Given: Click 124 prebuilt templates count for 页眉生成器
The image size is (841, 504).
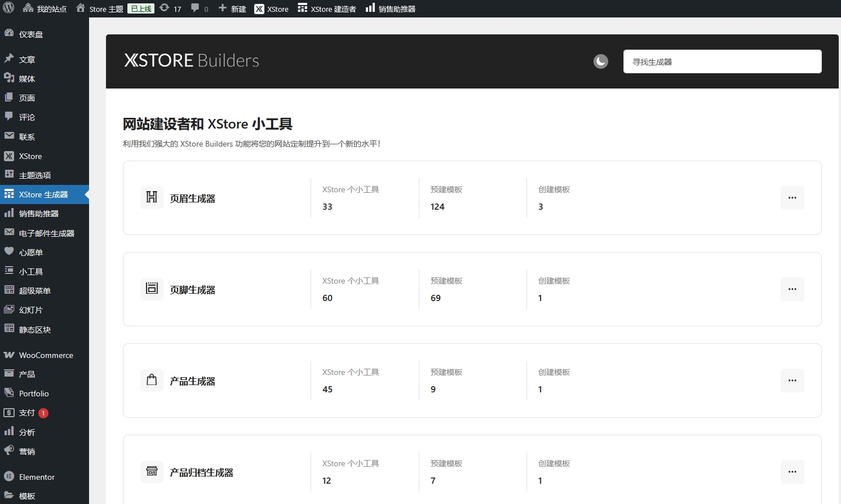Looking at the screenshot, I should coord(437,207).
